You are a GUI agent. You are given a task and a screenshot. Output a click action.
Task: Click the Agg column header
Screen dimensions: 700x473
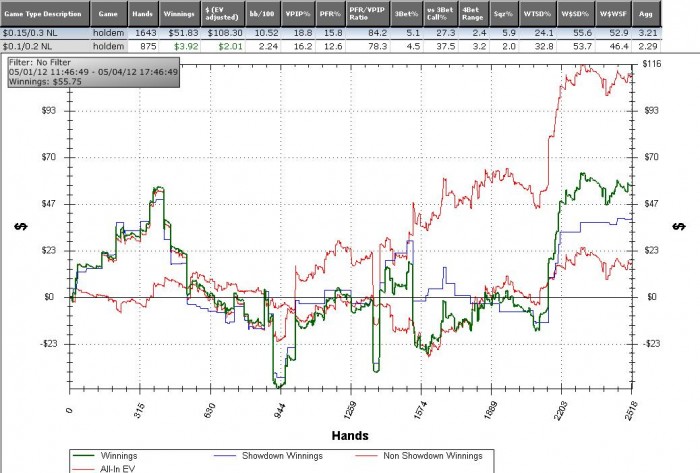[x=646, y=14]
